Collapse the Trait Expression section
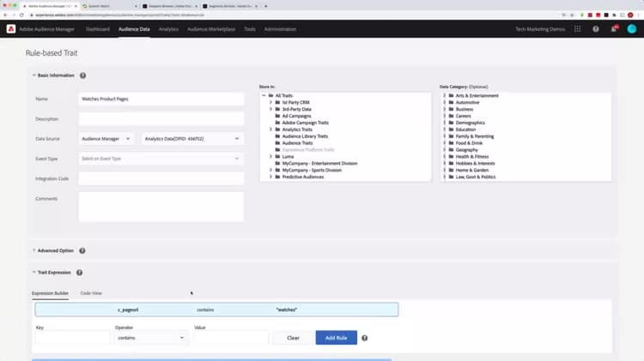644x361 pixels. (x=33, y=273)
